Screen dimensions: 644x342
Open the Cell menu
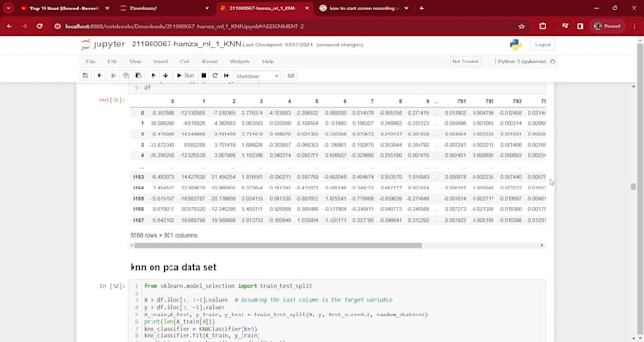(185, 62)
